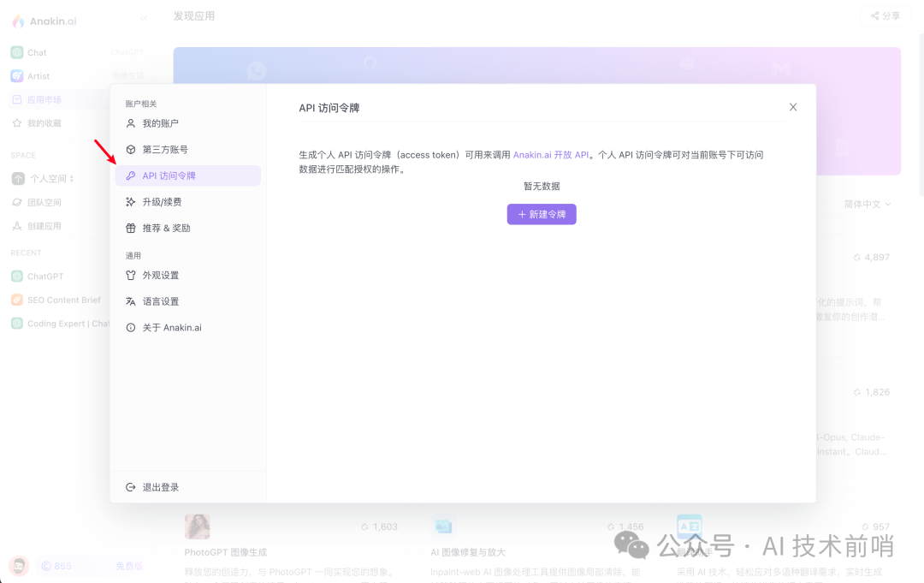Click the 新建令牌 button
The height and width of the screenshot is (583, 924).
[x=542, y=214]
